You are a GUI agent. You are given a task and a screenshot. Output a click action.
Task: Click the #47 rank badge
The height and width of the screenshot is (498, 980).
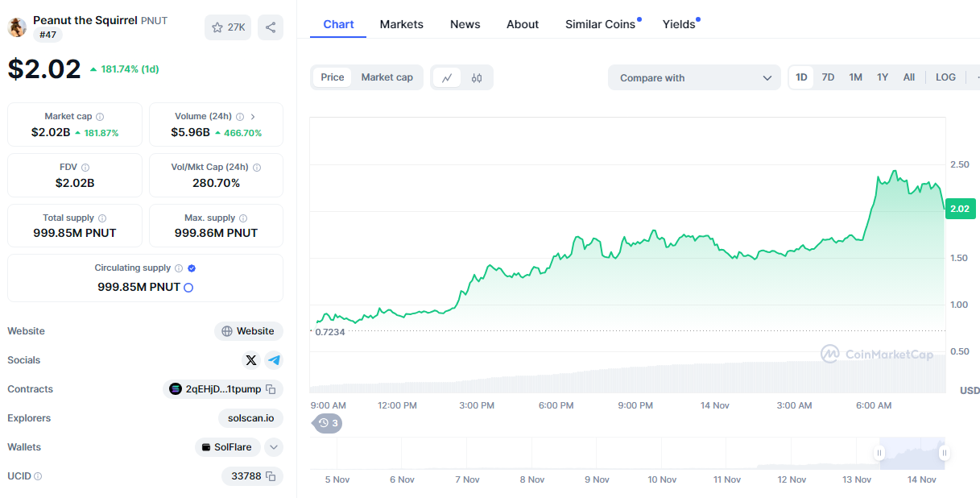coord(48,35)
